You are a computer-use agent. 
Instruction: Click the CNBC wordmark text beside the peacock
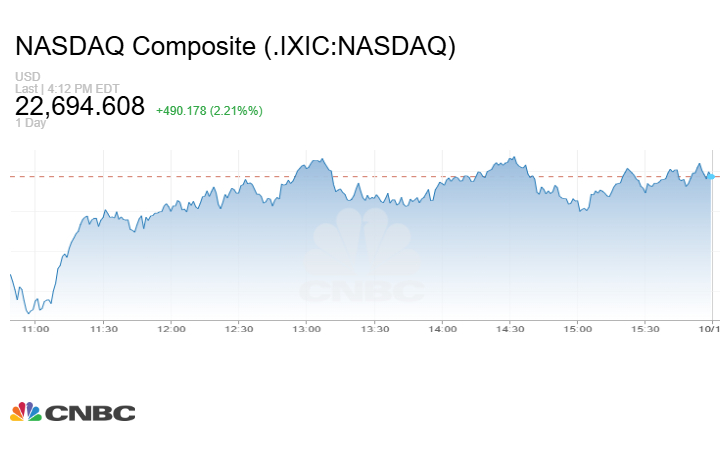click(90, 413)
